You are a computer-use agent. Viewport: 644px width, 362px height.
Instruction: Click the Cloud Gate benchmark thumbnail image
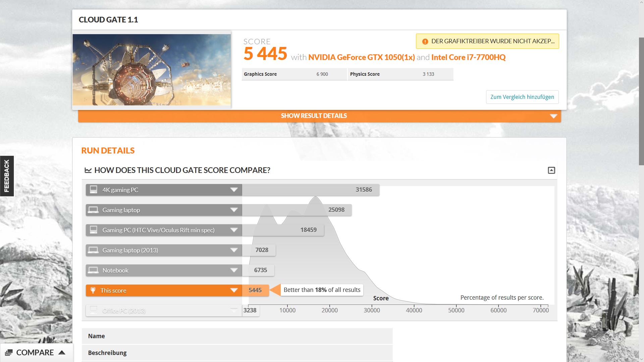(x=152, y=70)
